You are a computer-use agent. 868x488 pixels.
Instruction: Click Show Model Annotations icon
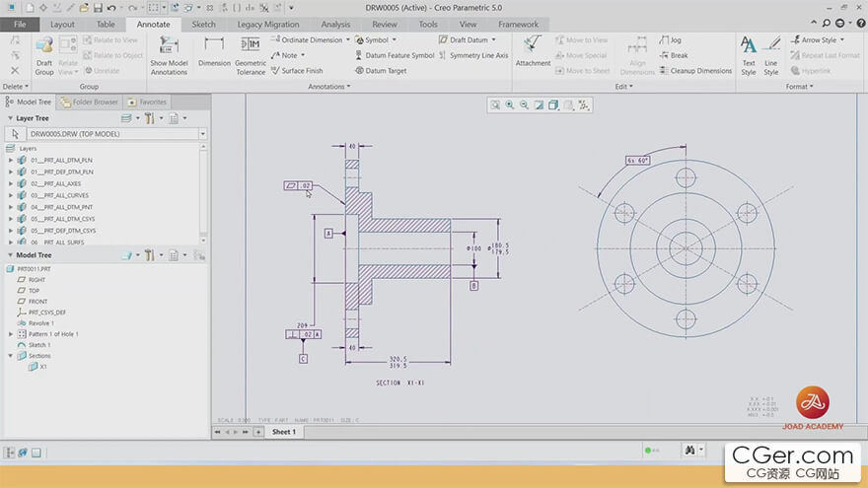pyautogui.click(x=169, y=44)
